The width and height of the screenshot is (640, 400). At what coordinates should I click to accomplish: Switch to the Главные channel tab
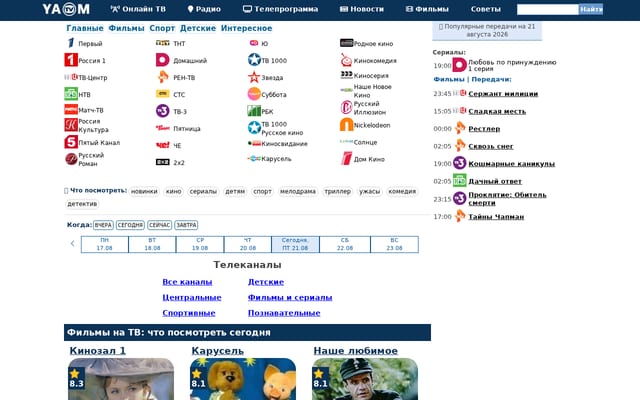[x=85, y=28]
